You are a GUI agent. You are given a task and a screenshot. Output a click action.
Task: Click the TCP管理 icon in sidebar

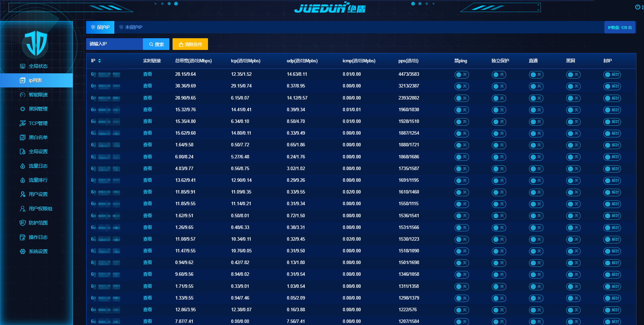click(23, 123)
